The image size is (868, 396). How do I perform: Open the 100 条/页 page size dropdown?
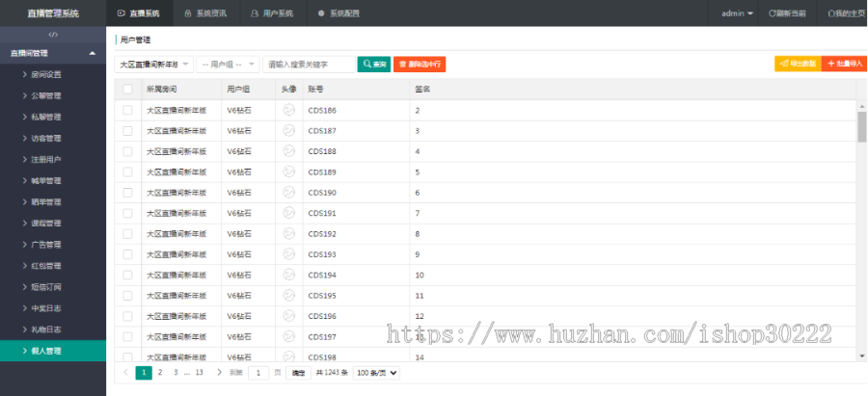376,373
